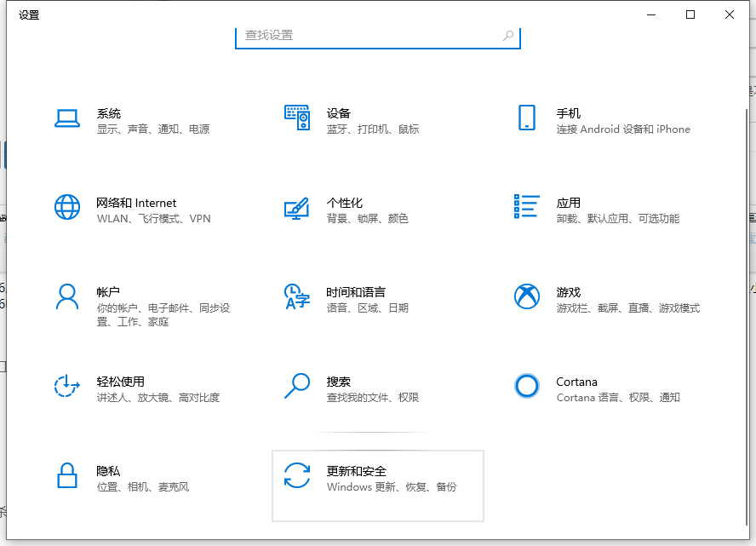The image size is (756, 546).
Task: Open the Cortana circle icon
Action: click(x=527, y=386)
